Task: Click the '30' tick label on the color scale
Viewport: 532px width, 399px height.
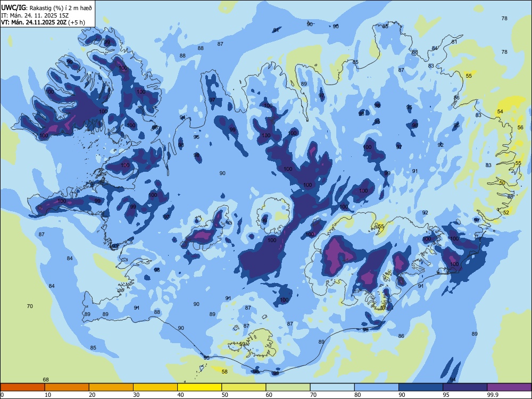Action: [136, 395]
